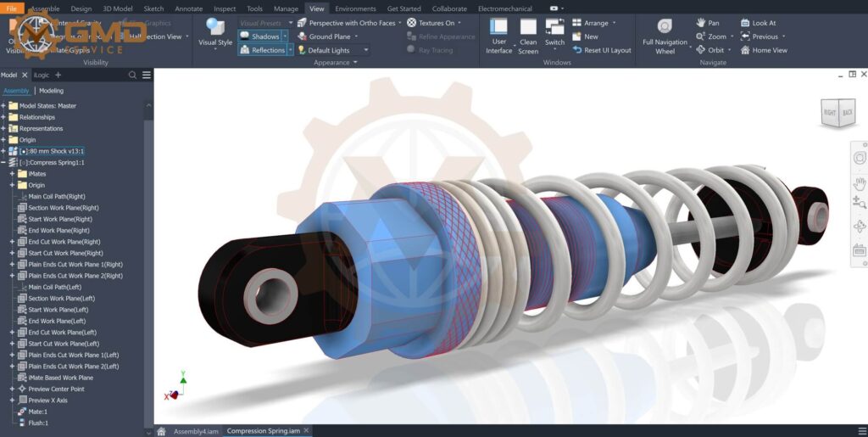Click the ViewCube in the viewport

click(838, 113)
